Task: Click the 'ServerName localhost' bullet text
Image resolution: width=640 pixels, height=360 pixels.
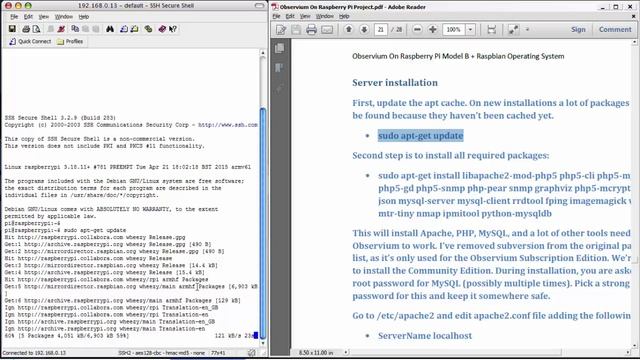Action: [x=424, y=336]
